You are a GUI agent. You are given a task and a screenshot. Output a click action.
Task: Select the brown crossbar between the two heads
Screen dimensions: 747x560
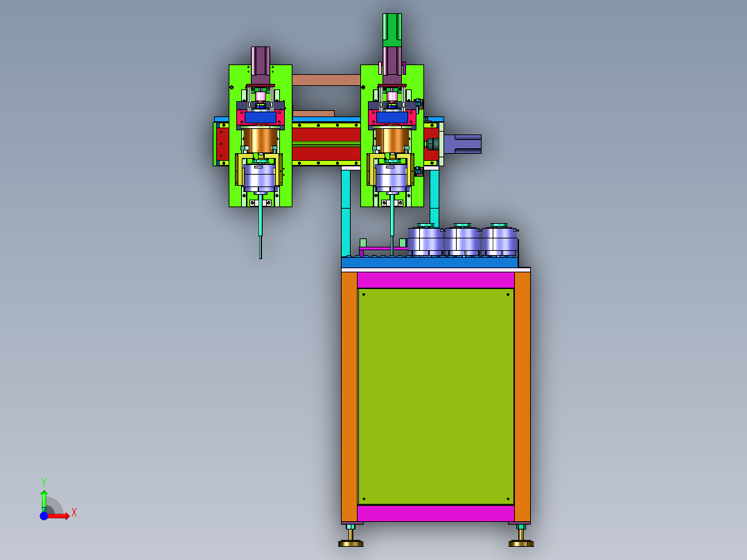pos(326,80)
